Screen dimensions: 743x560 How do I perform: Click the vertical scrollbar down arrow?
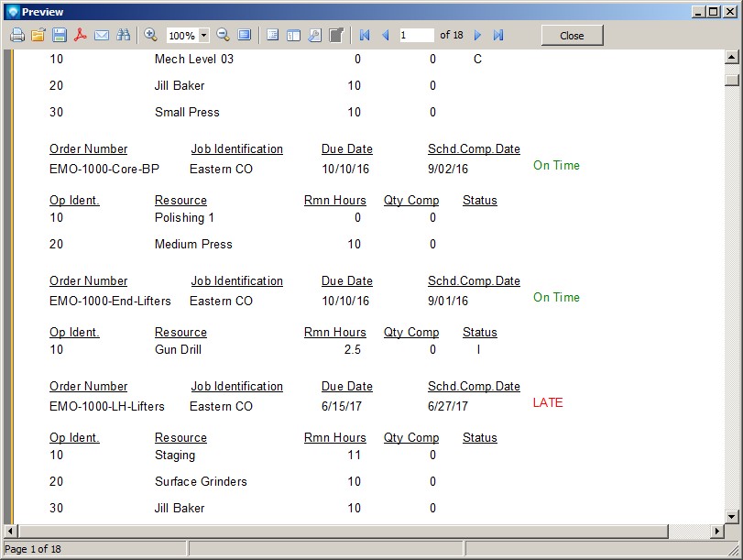pos(732,516)
